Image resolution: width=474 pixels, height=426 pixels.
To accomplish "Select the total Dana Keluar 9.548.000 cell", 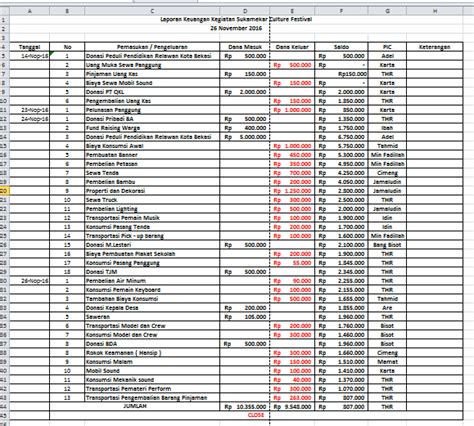I will click(292, 407).
